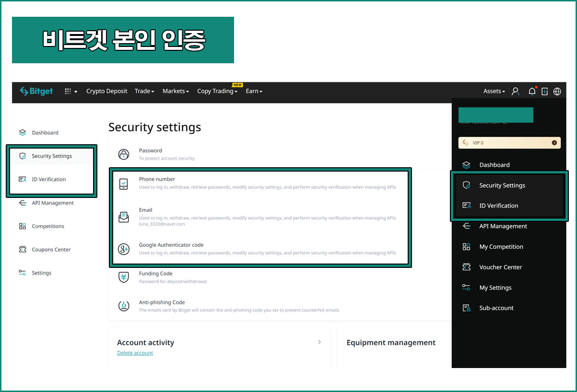This screenshot has height=392, width=577.
Task: Click the API Management icon in left sidebar
Action: [22, 203]
